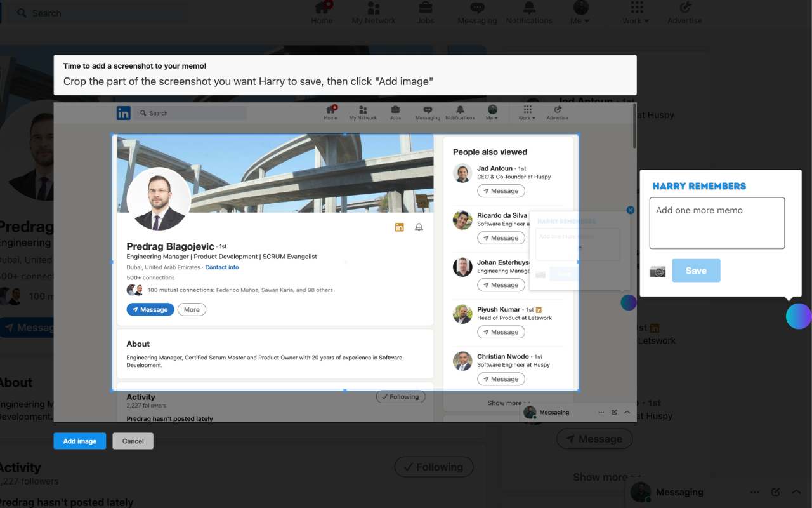812x508 pixels.
Task: Click the Message button above Show more
Action: [x=594, y=439]
